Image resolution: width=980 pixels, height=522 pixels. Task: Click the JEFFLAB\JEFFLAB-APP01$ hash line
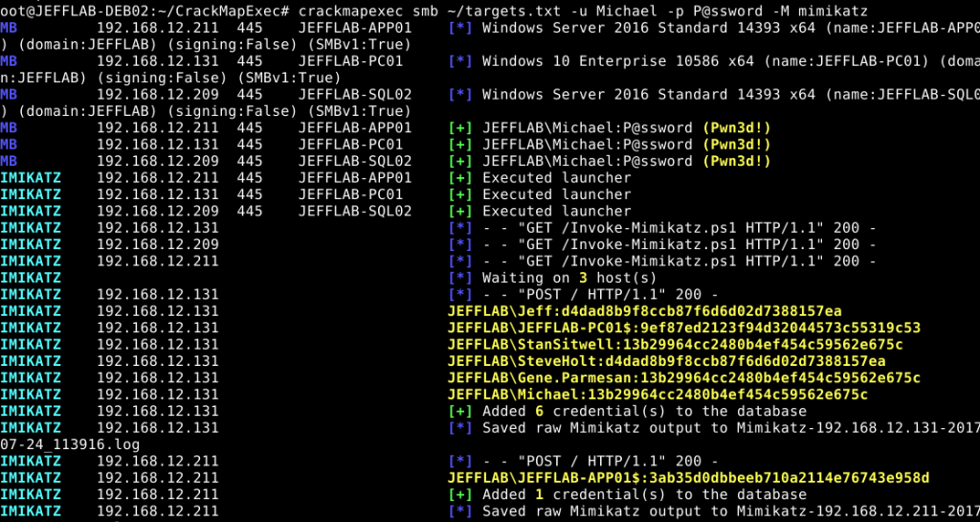(x=688, y=478)
